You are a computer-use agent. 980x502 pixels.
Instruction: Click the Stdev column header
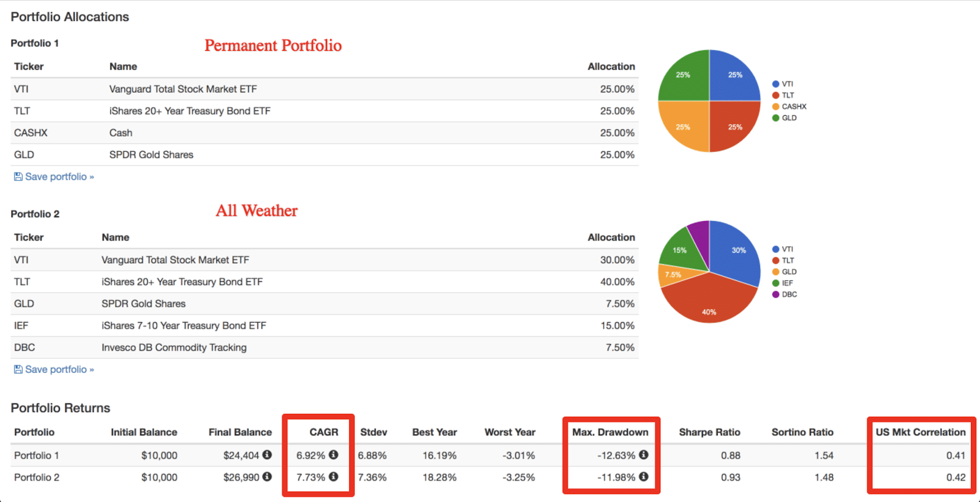[x=374, y=432]
